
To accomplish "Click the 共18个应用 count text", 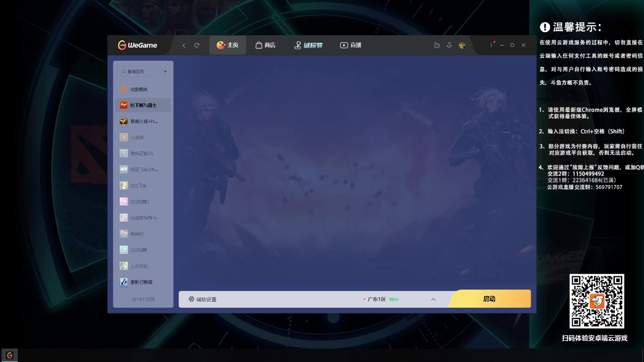I will coord(143,299).
